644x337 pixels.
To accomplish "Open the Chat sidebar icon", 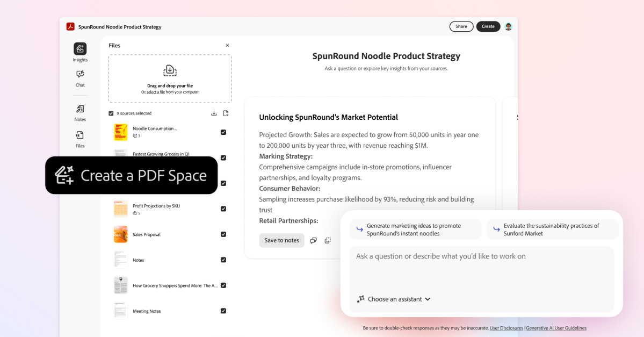I will click(80, 74).
